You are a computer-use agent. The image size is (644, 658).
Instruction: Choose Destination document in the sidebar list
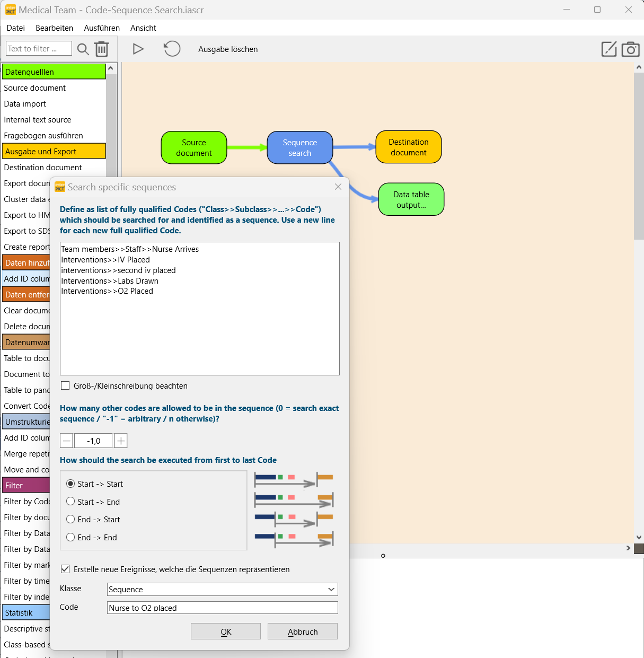click(x=43, y=168)
